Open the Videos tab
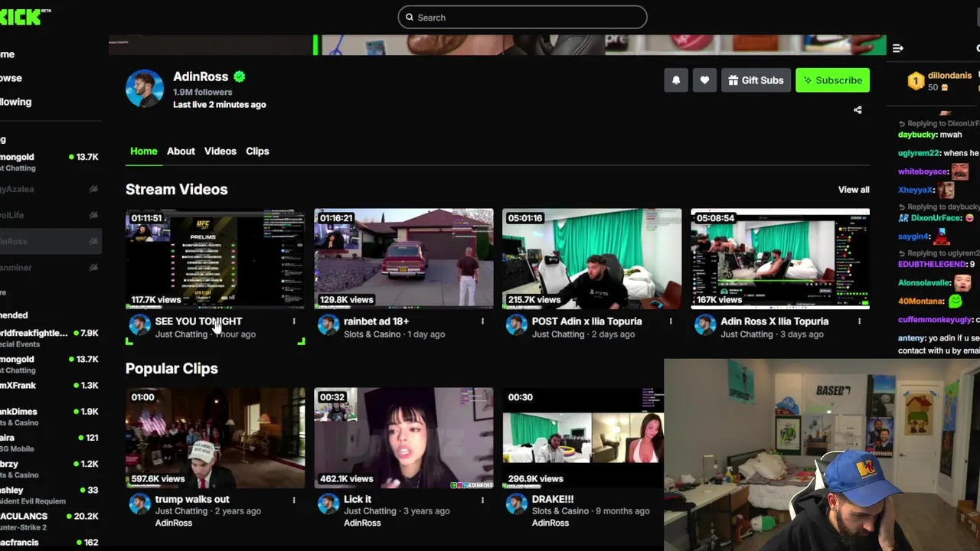 (x=220, y=152)
